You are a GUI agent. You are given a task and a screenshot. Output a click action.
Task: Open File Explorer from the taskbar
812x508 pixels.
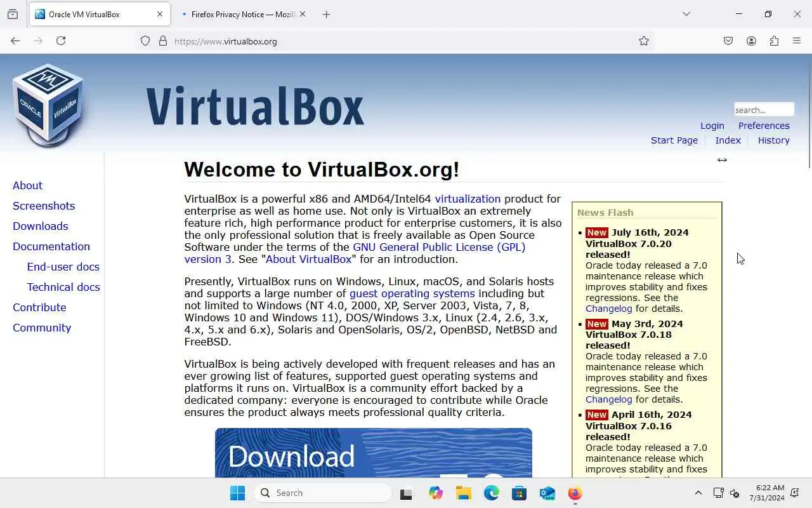tap(463, 493)
